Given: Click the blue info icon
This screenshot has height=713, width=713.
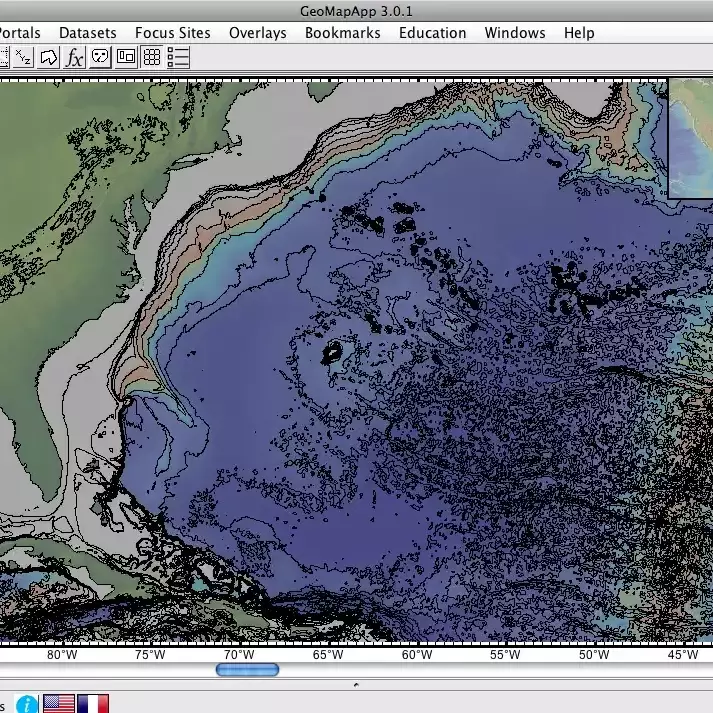Looking at the screenshot, I should pos(27,703).
